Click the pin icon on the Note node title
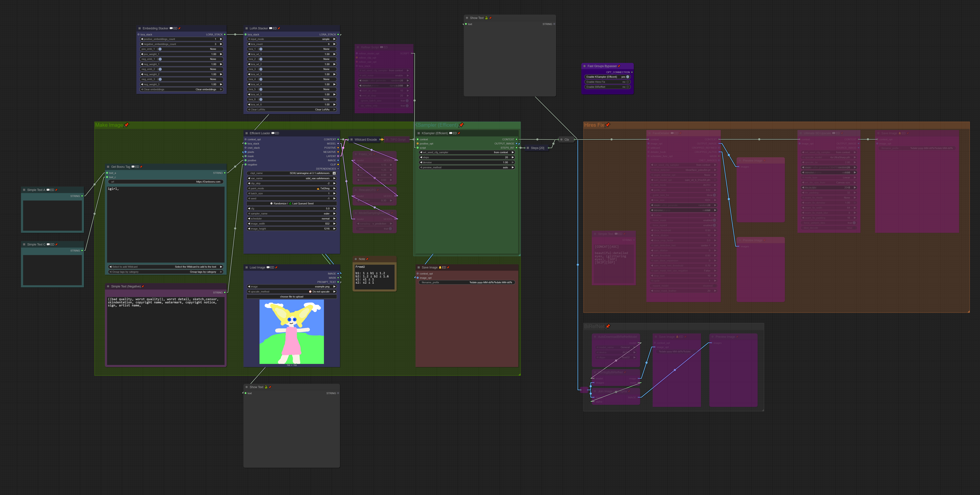 coord(367,259)
